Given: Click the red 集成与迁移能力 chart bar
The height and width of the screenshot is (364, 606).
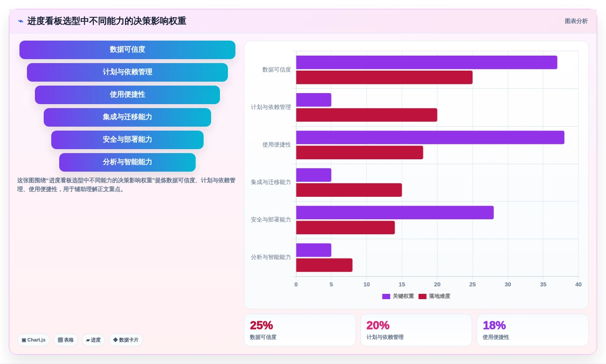Looking at the screenshot, I should [x=349, y=190].
